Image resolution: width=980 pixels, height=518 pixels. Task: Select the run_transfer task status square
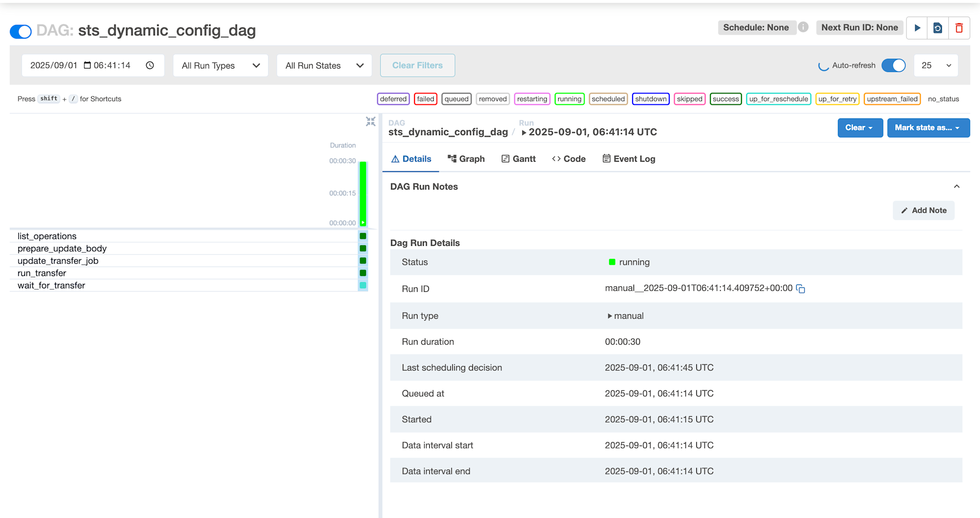(363, 273)
